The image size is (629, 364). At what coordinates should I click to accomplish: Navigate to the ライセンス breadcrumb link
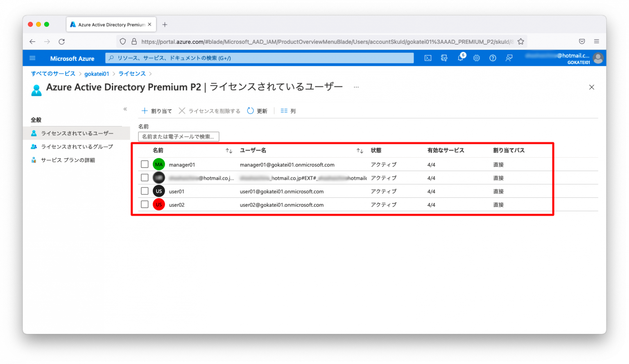(132, 73)
